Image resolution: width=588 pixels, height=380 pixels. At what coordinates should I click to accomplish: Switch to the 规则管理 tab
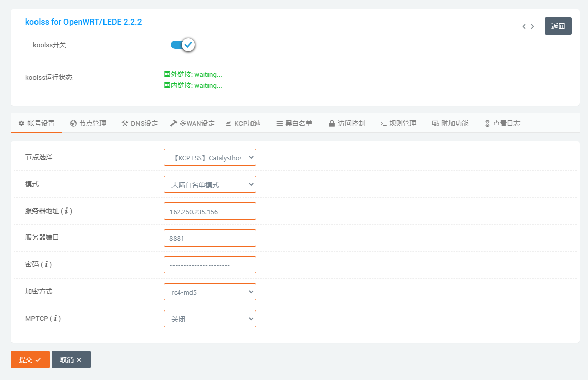coord(398,123)
